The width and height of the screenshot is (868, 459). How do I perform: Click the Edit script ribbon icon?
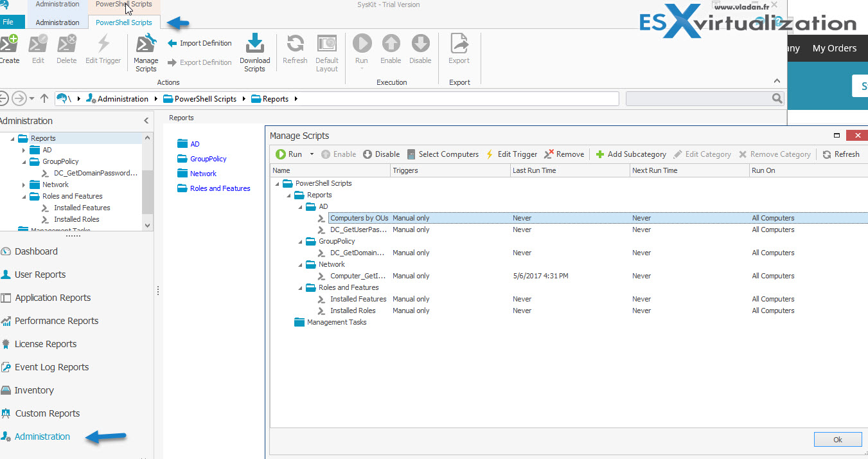click(x=38, y=44)
